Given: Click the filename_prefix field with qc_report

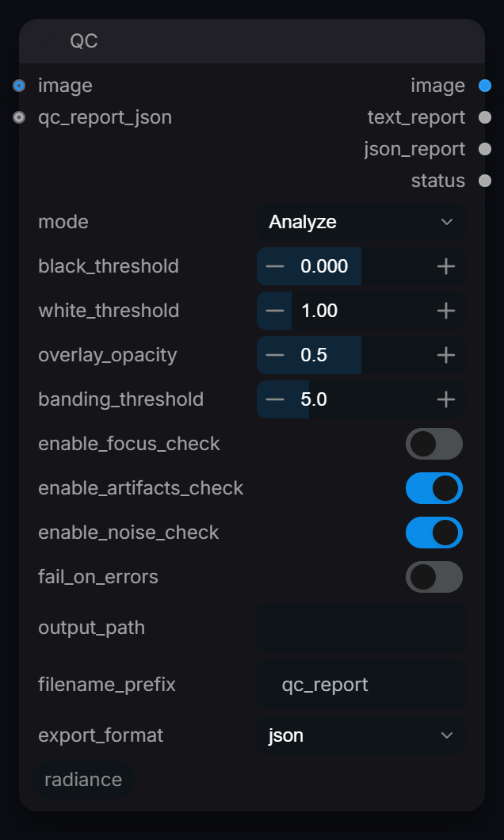Looking at the screenshot, I should pyautogui.click(x=361, y=685).
